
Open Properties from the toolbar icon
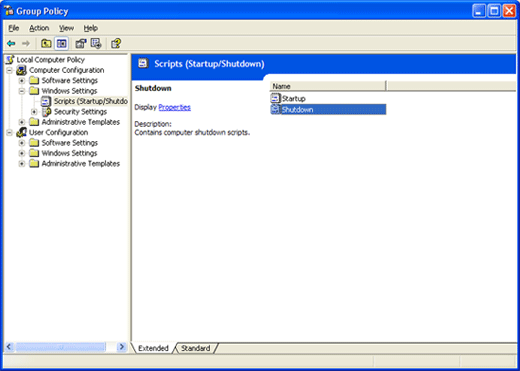pos(81,43)
